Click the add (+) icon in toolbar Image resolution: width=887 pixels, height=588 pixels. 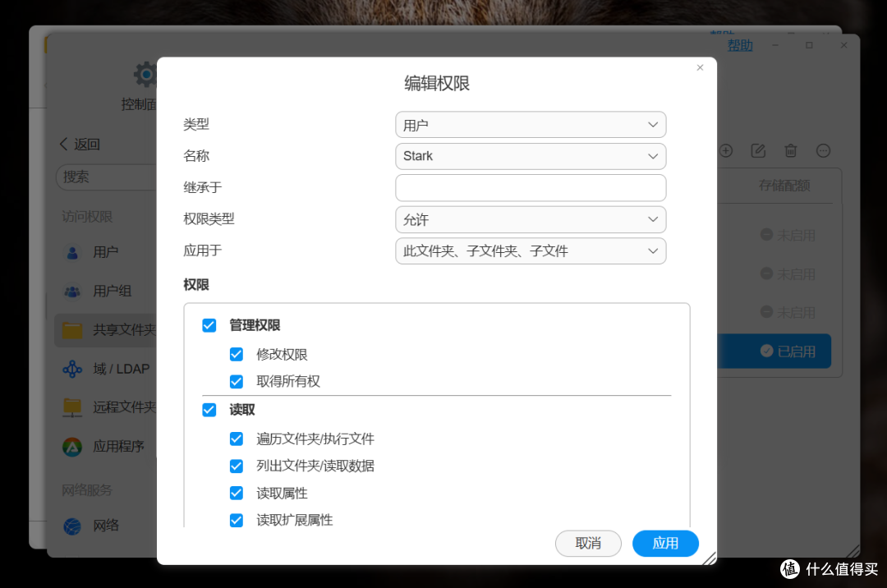tap(725, 150)
